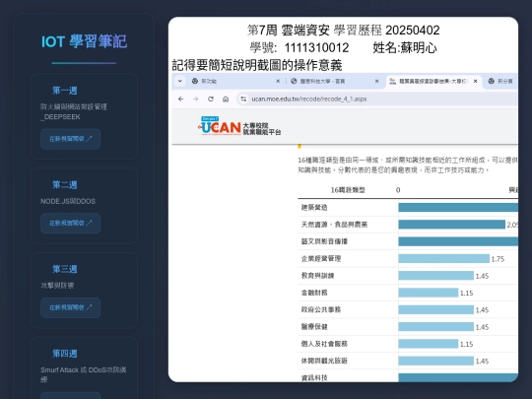The image size is (532, 399).
Task: Open site information icon beside the URL
Action: click(x=243, y=100)
